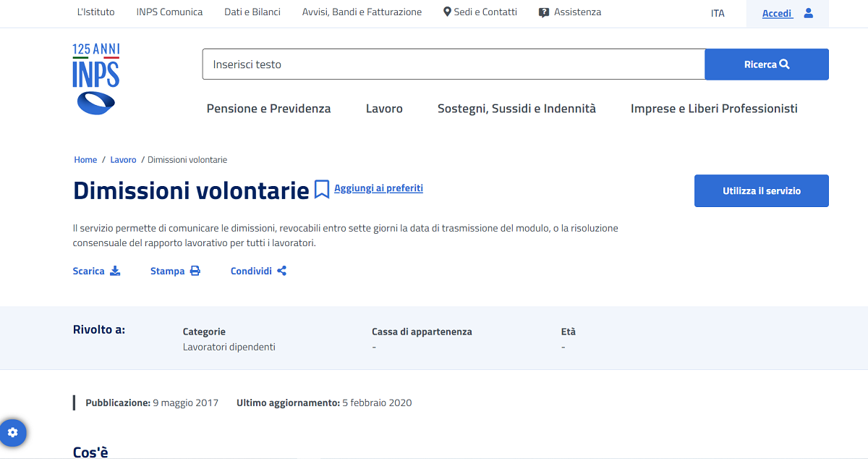Open the Sostegni, Sussidi e Indennità menu
Image resolution: width=868 pixels, height=459 pixels.
516,108
